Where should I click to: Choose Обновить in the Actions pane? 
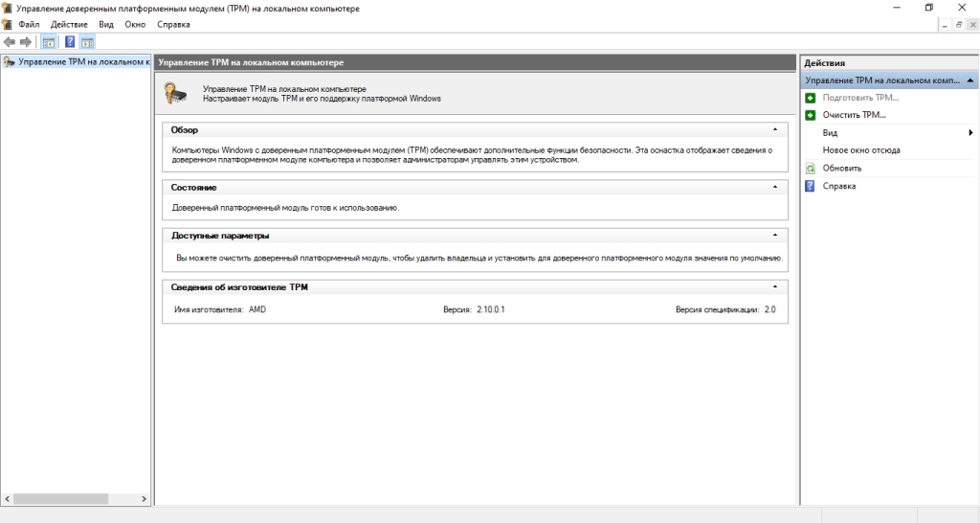842,169
